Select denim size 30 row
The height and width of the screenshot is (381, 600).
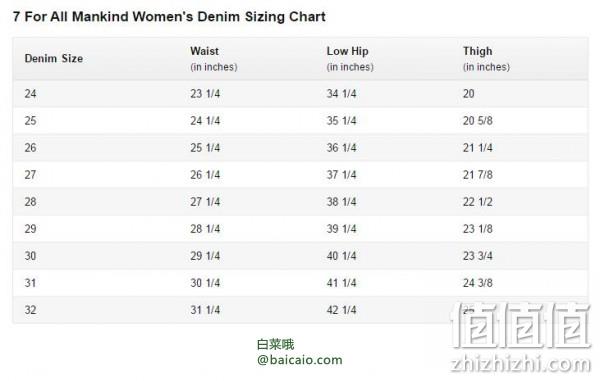coord(300,256)
